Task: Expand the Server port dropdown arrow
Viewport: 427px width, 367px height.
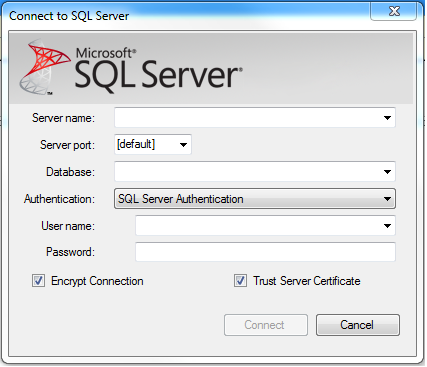Action: point(183,145)
